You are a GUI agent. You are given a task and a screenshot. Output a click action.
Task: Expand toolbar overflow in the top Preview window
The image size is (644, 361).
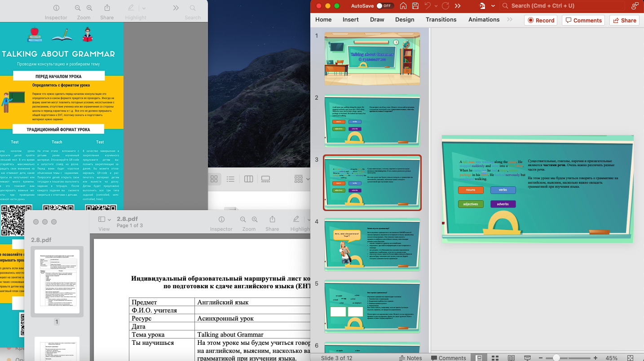point(176,8)
